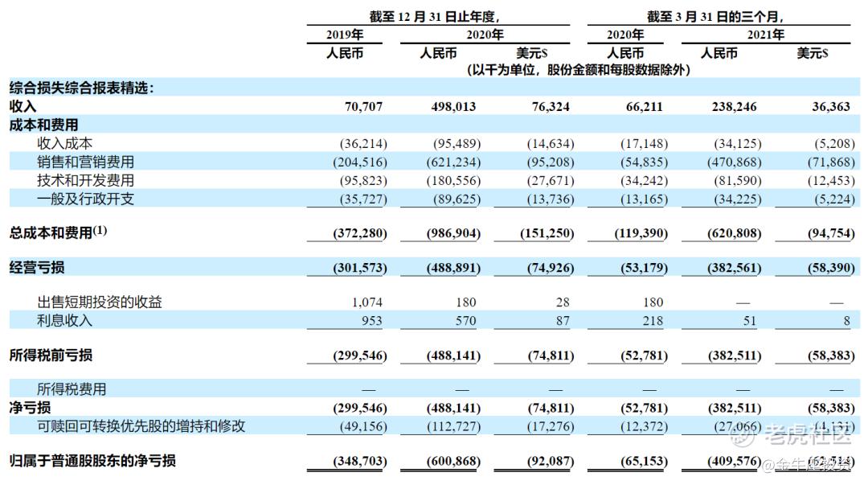Click the row label 所得税前亏损
868x485 pixels.
51,356
